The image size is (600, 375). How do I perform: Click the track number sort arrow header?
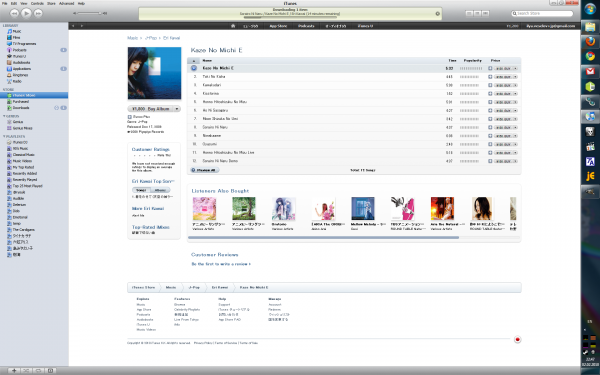coord(194,60)
